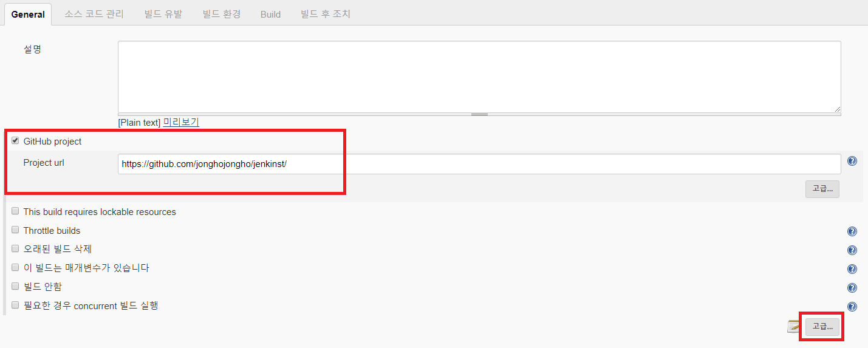Screen dimensions: 868x348
Task: Click the 설명 label
Action: (x=32, y=49)
